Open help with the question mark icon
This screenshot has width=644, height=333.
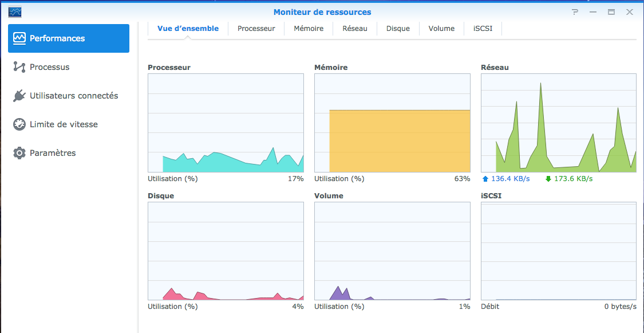575,13
